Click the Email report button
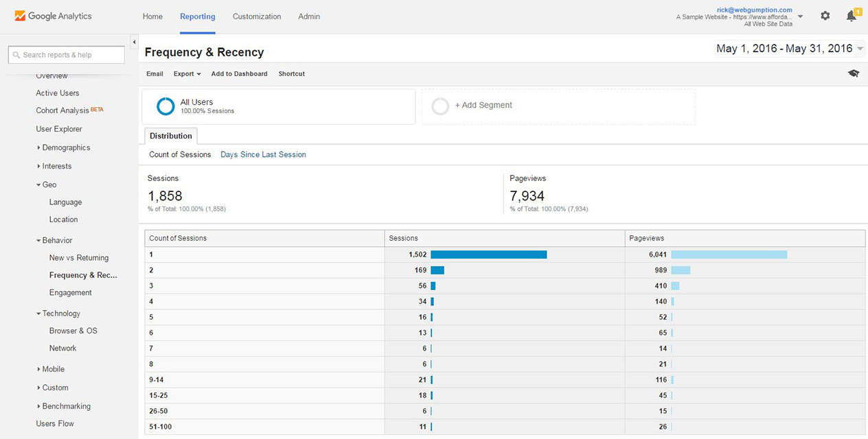 pyautogui.click(x=155, y=73)
